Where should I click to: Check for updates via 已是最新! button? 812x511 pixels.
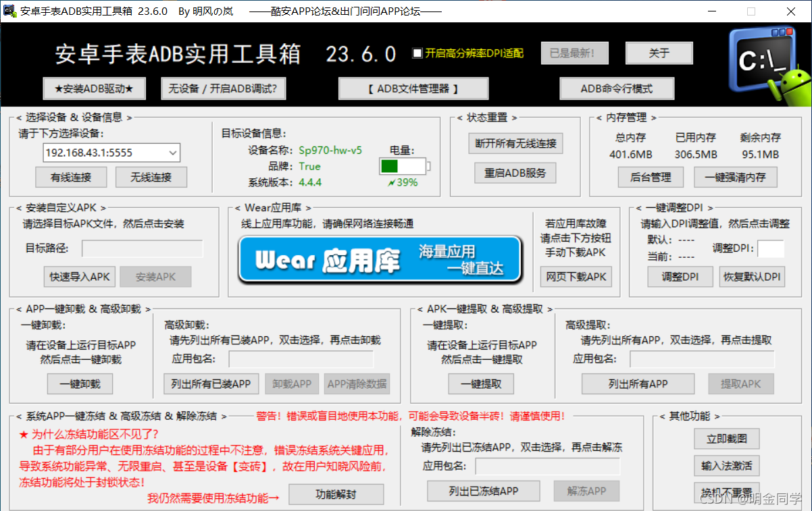tap(574, 53)
